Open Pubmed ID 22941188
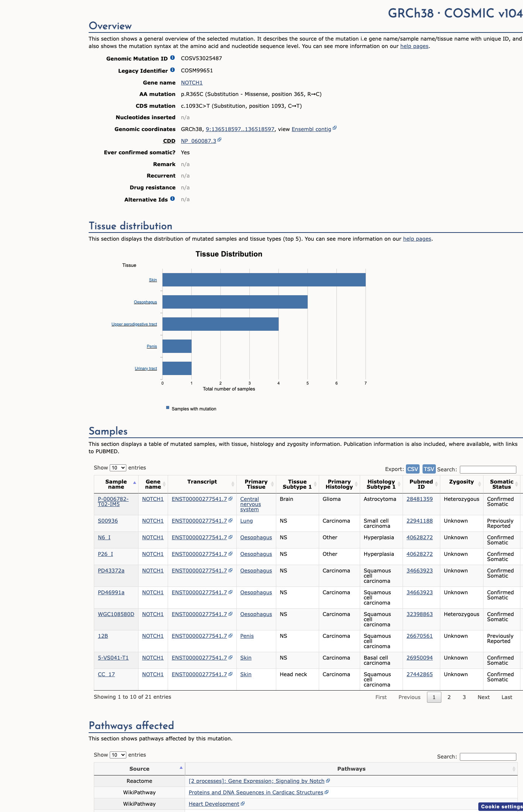This screenshot has width=523, height=812. 420,521
